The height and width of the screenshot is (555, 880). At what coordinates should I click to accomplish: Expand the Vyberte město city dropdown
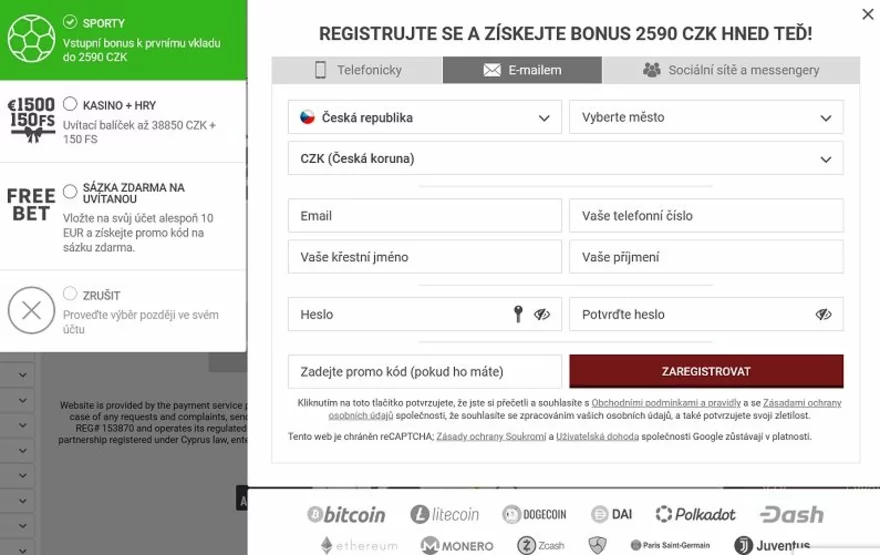(706, 117)
